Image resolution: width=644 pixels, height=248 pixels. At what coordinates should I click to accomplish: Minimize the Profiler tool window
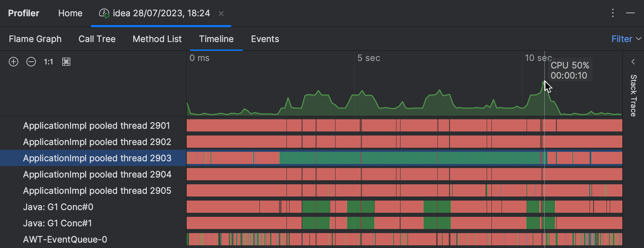click(630, 13)
